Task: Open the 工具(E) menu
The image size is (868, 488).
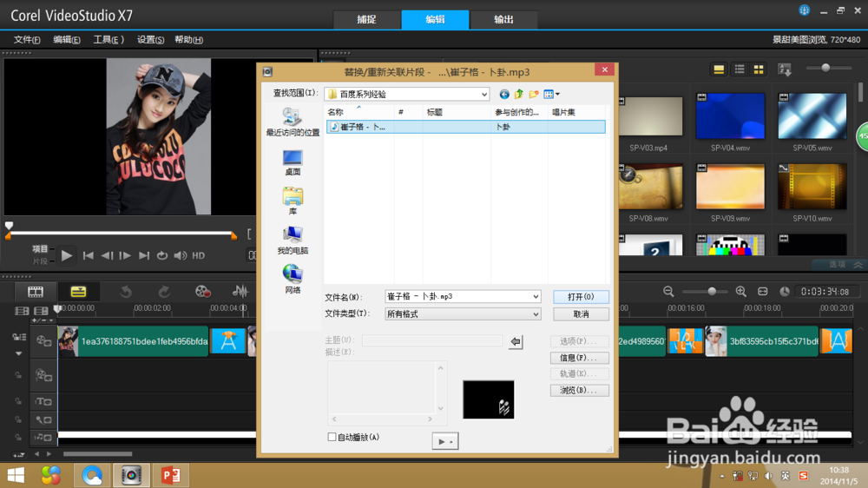Action: tap(108, 40)
